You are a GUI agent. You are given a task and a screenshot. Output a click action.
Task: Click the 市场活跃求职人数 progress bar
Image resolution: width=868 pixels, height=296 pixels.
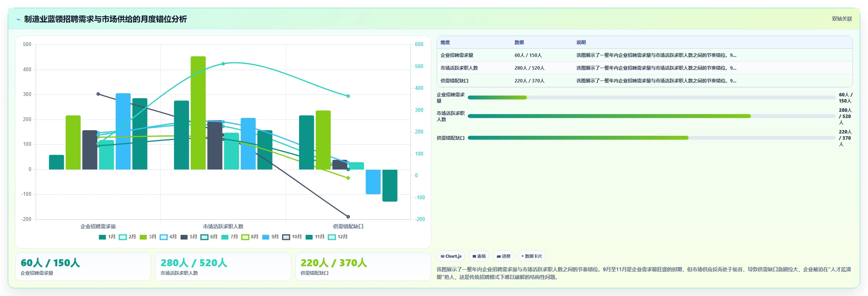pos(651,116)
